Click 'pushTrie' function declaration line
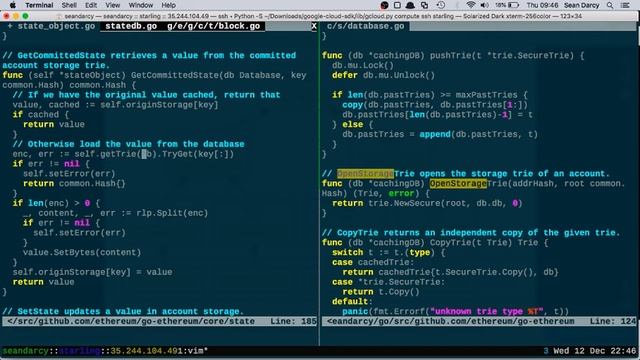 (x=453, y=56)
